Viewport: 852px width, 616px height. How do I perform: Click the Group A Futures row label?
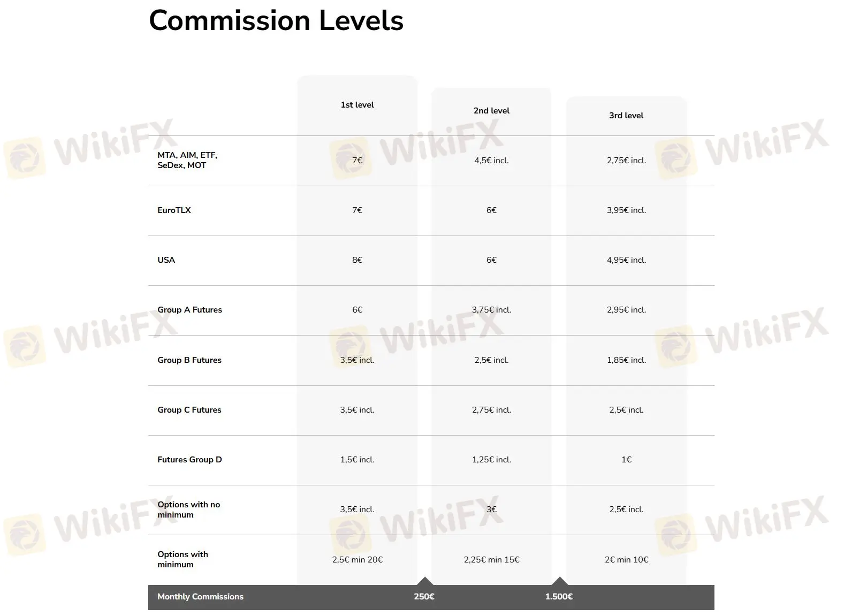pyautogui.click(x=189, y=310)
